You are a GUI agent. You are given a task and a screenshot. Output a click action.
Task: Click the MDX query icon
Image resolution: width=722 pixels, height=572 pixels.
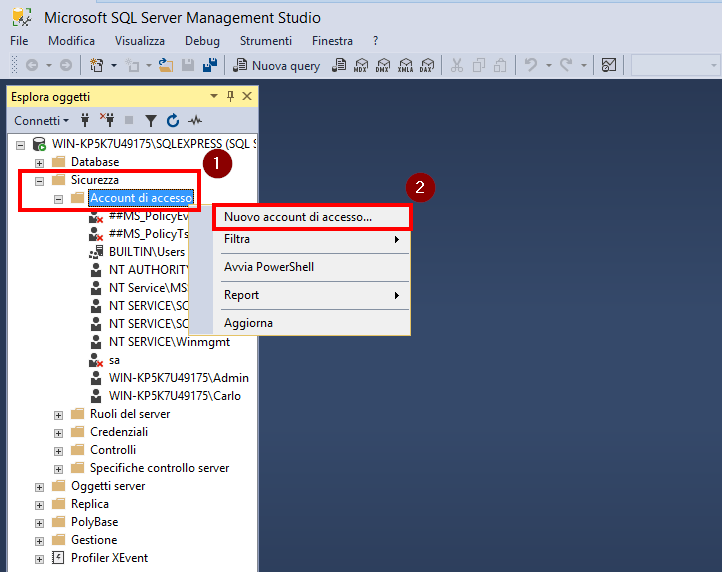pos(361,65)
